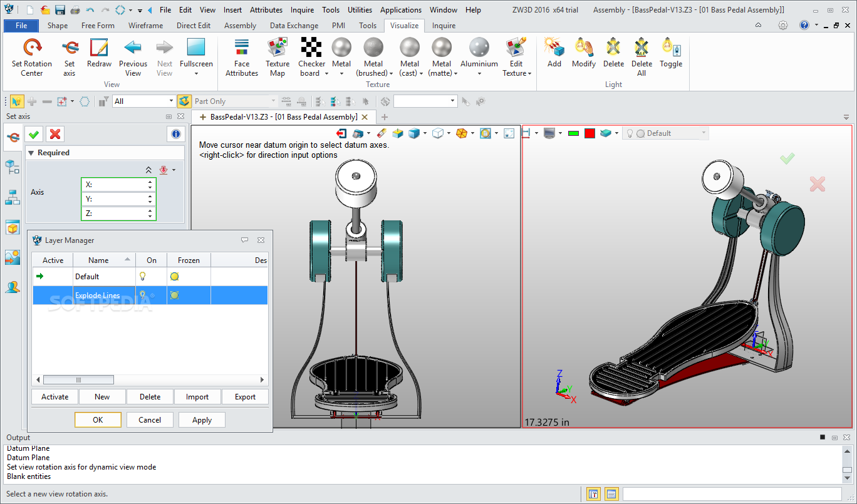
Task: Collapse the Required section
Action: (x=30, y=153)
